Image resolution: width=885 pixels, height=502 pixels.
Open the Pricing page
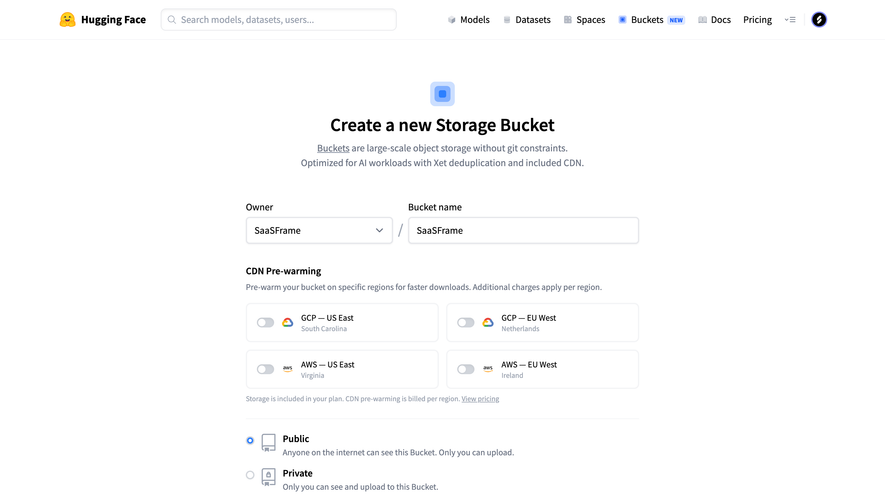click(757, 20)
